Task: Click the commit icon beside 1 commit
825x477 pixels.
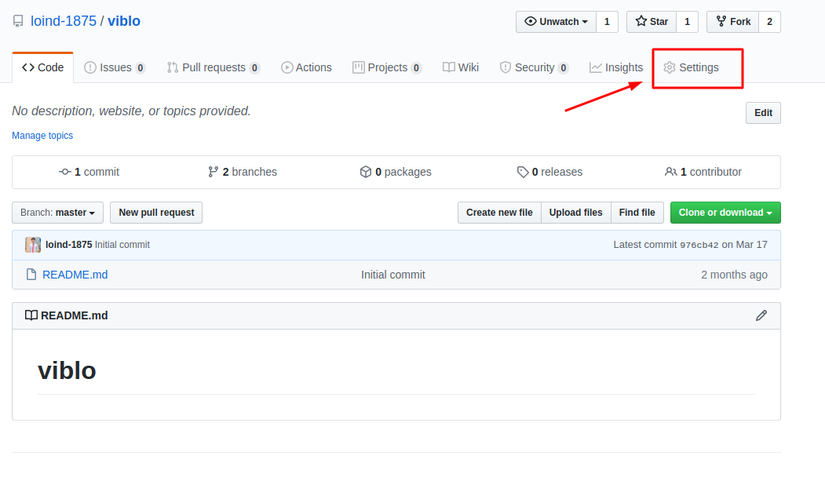Action: point(65,172)
